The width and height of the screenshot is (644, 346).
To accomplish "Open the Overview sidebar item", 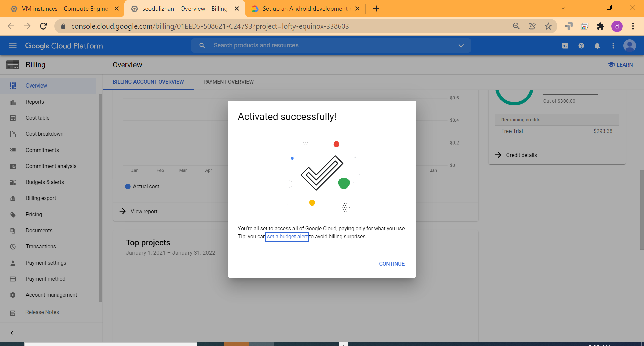I will click(48, 86).
